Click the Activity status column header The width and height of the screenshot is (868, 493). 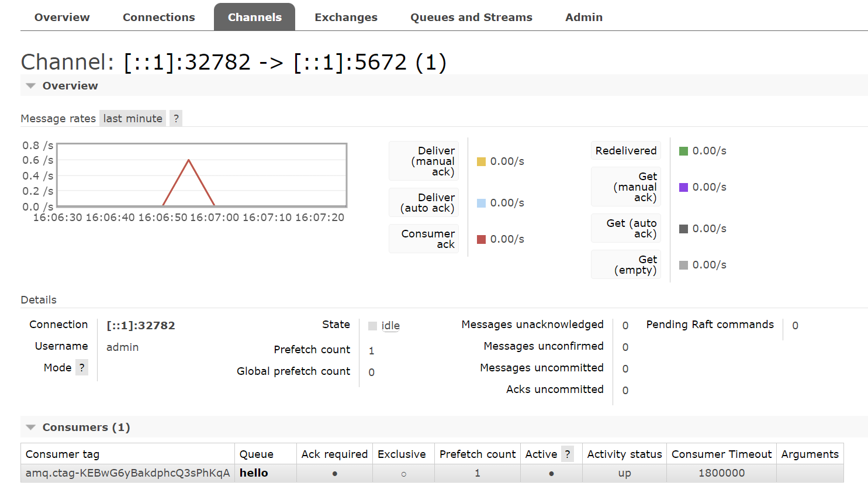(624, 454)
